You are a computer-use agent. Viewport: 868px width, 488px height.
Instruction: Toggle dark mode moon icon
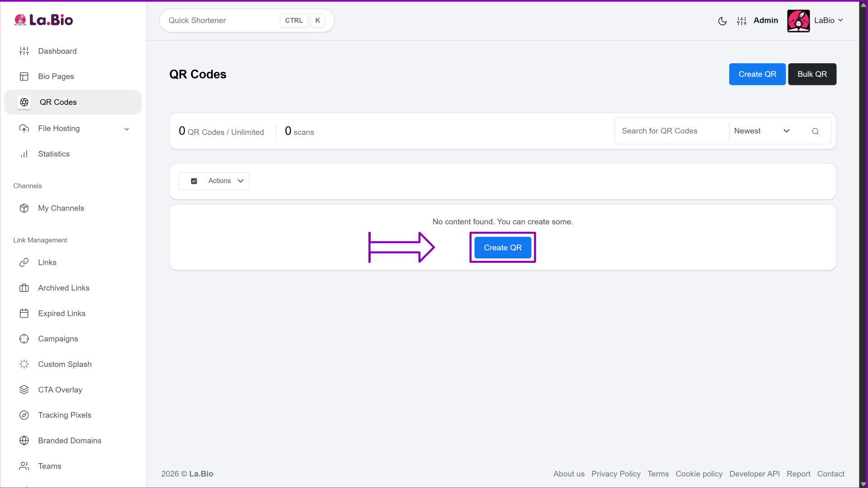pos(722,21)
